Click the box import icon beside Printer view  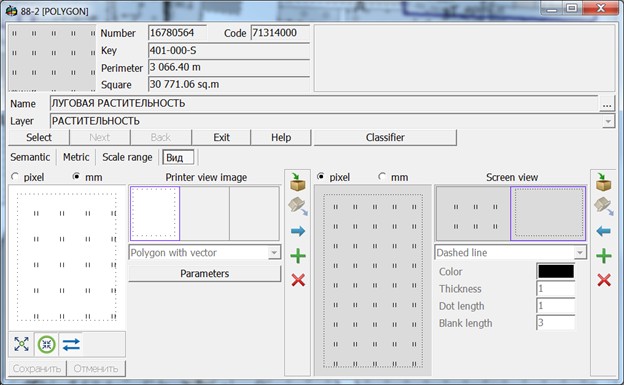coord(298,182)
